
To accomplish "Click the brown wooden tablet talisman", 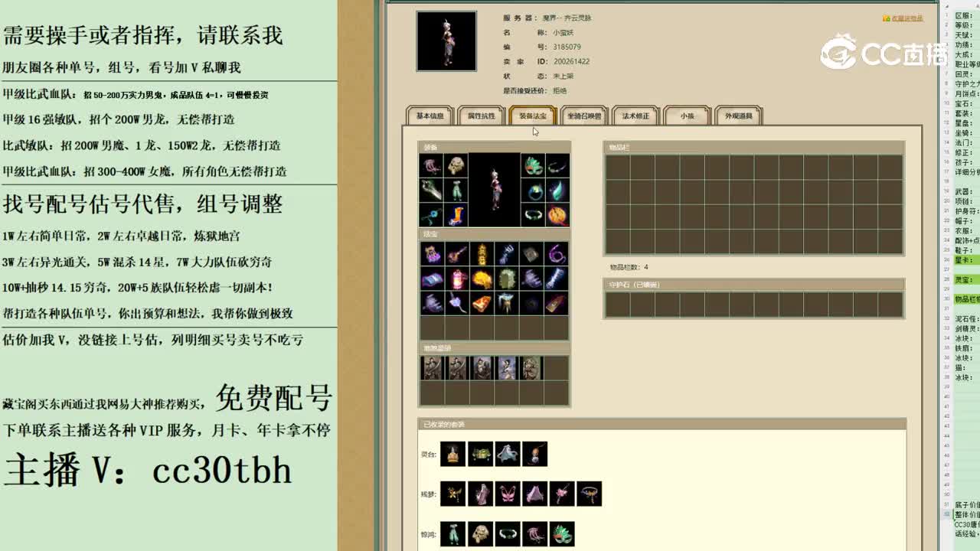I will [x=556, y=303].
